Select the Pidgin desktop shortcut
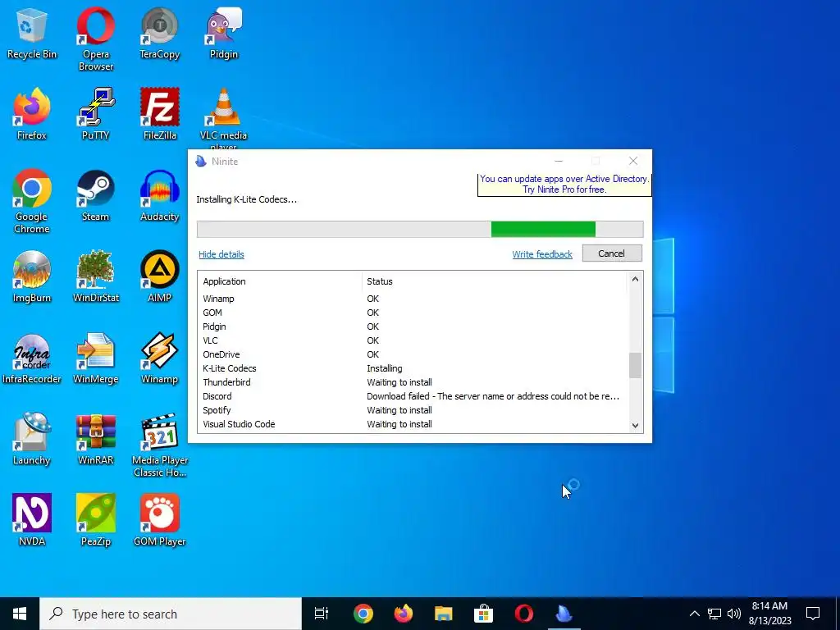The width and height of the screenshot is (840, 630). pyautogui.click(x=223, y=34)
